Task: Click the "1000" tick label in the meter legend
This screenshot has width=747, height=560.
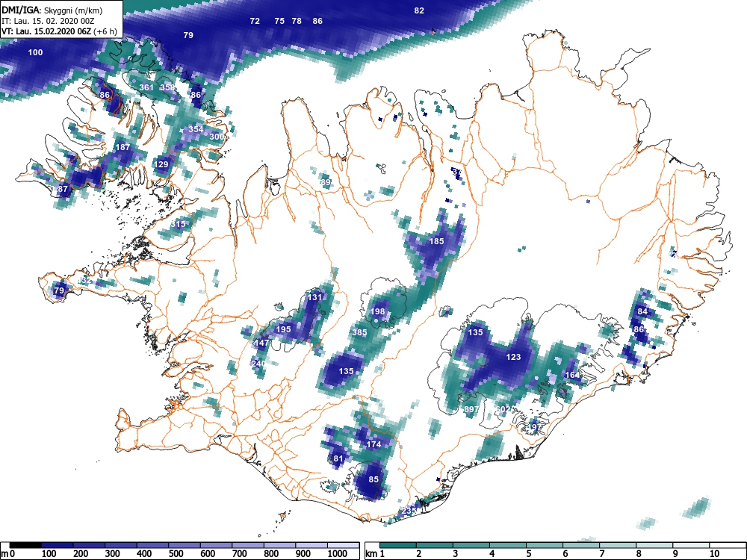Action: (337, 554)
